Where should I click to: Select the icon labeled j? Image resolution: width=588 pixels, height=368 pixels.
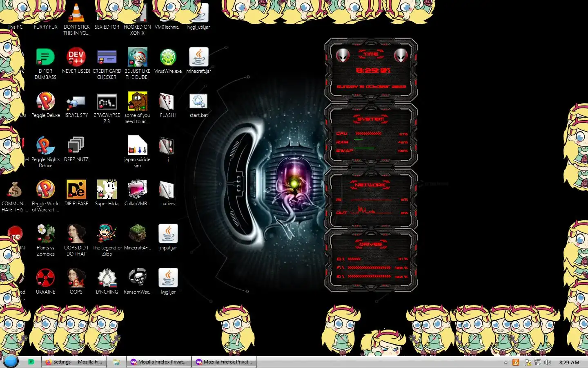(x=168, y=149)
